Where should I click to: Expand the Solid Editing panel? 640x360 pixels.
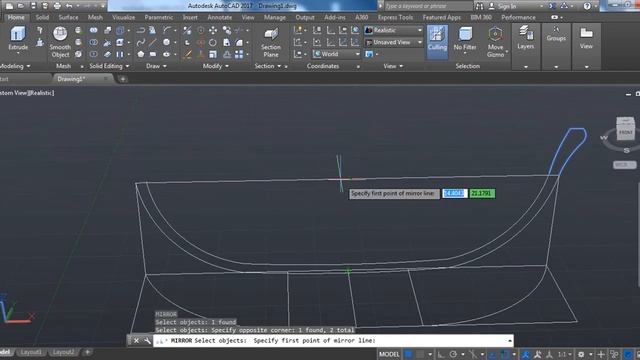coord(109,66)
